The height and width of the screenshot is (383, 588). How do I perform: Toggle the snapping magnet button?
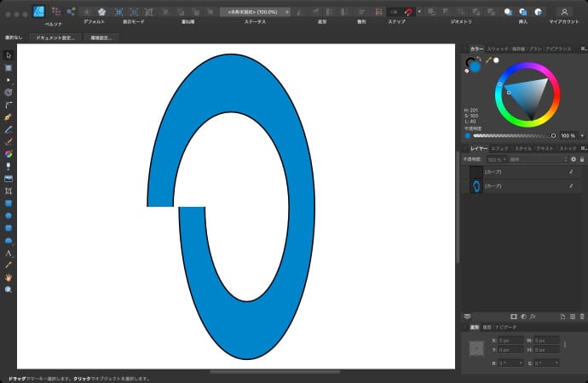(x=408, y=11)
